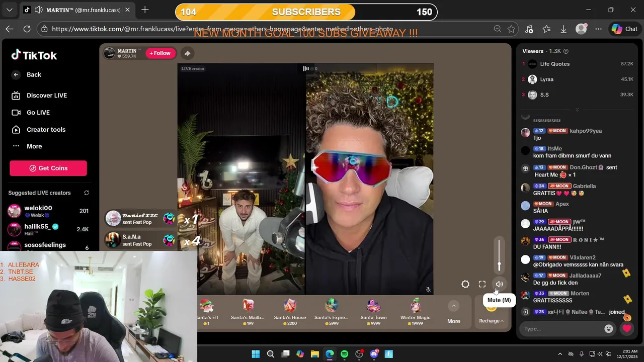This screenshot has height=362, width=644.
Task: Open DanielXZC gift notification
Action: [140, 219]
